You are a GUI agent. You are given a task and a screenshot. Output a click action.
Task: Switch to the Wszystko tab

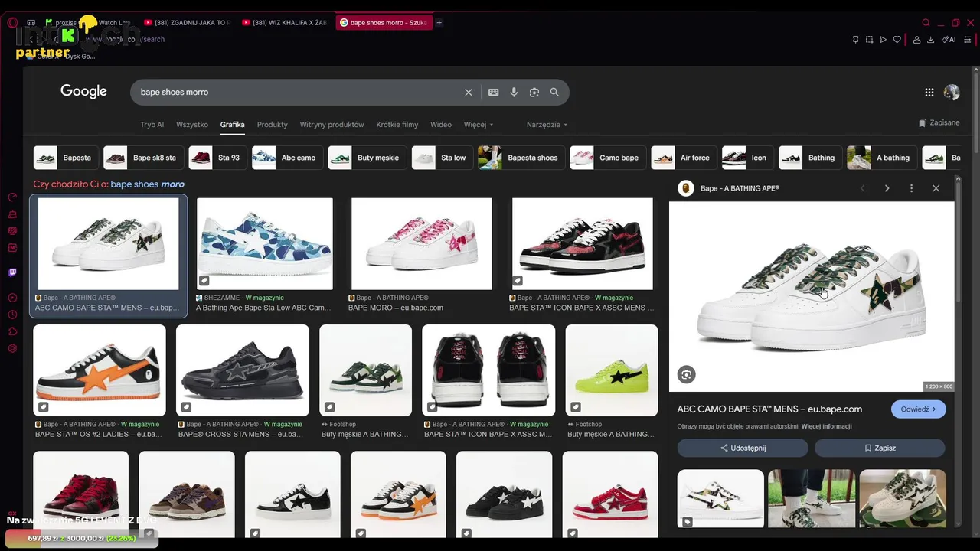192,125
